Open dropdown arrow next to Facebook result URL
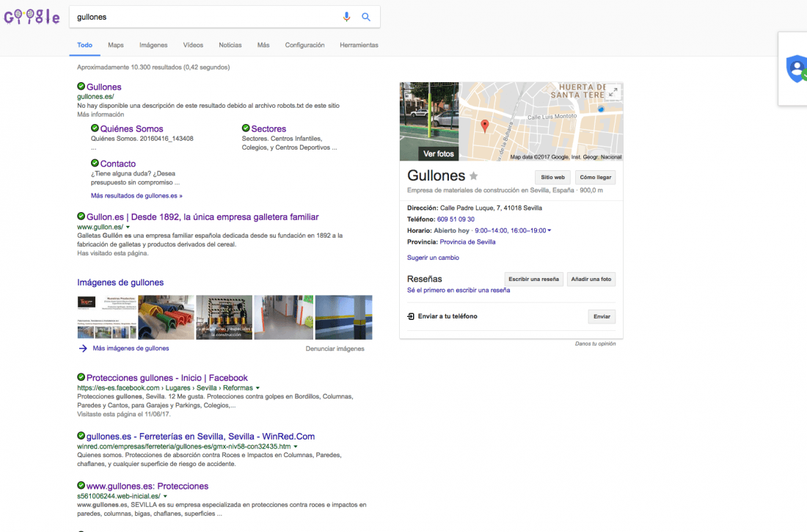 click(258, 388)
